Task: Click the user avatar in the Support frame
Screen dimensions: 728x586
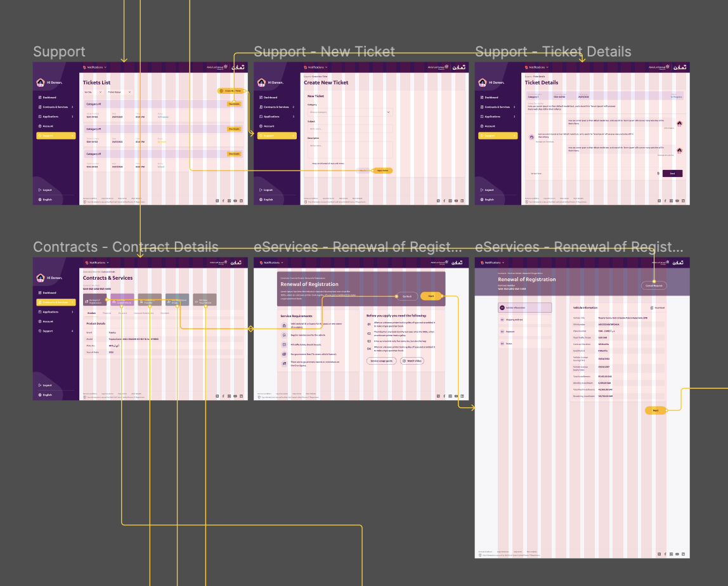Action: coord(41,82)
